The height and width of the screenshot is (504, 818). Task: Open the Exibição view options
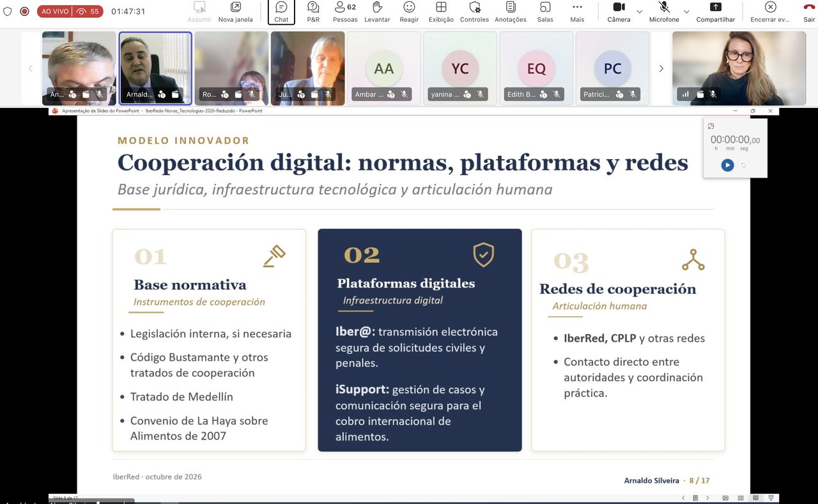pyautogui.click(x=441, y=11)
